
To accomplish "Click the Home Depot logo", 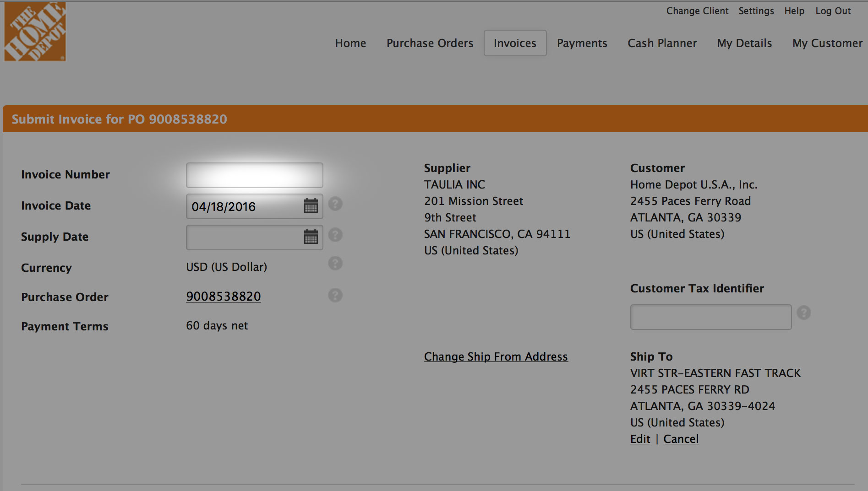I will [34, 31].
